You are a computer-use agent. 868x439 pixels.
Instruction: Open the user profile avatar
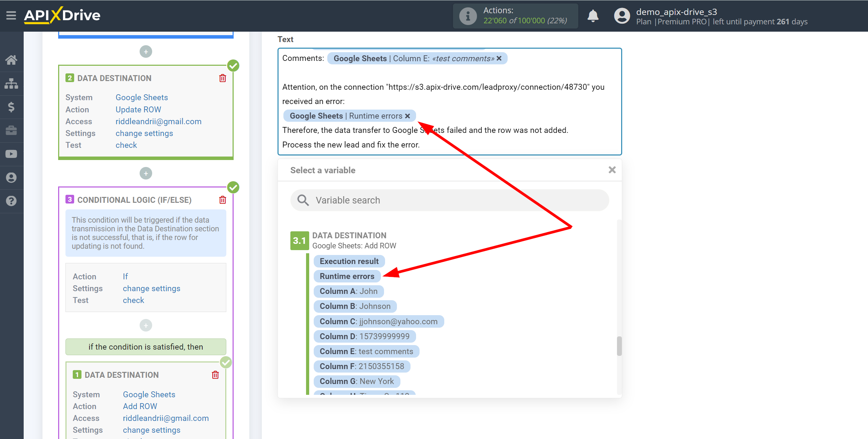[622, 16]
